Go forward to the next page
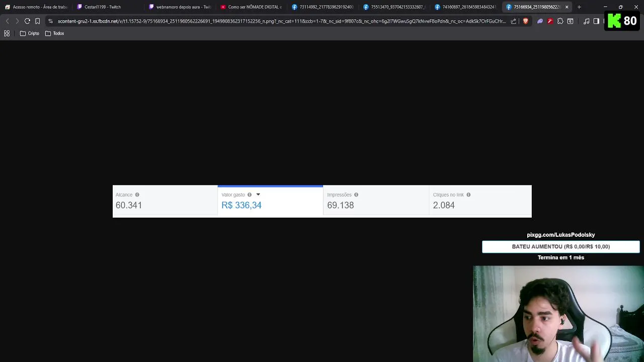 [17, 21]
